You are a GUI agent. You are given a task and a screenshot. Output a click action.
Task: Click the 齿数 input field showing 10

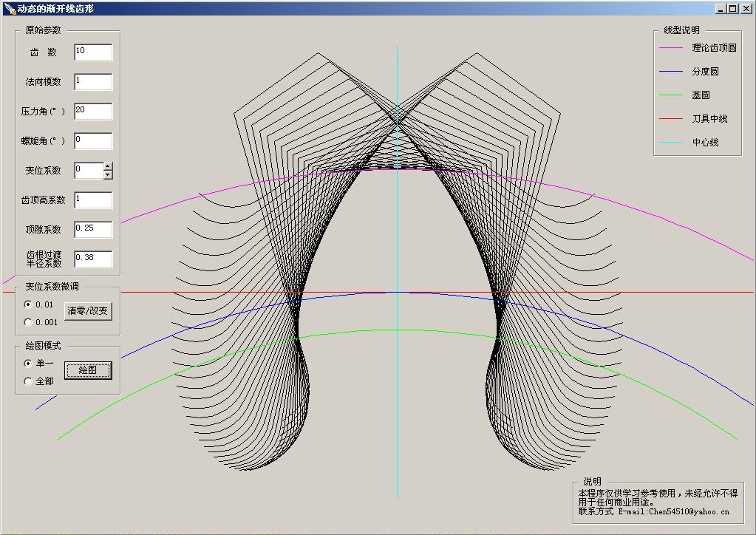click(x=94, y=52)
